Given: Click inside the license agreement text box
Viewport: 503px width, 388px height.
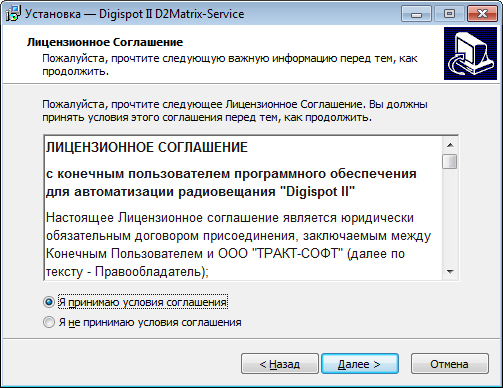Looking at the screenshot, I should click(243, 208).
